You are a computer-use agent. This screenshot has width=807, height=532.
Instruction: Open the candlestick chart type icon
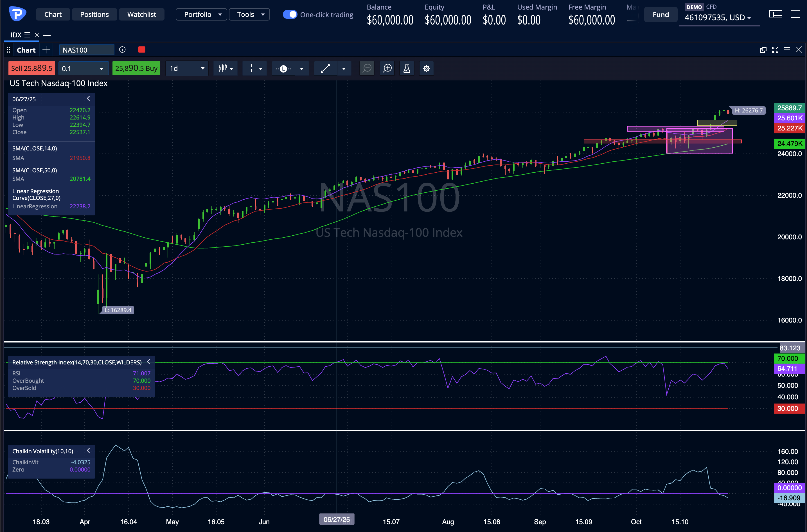222,68
